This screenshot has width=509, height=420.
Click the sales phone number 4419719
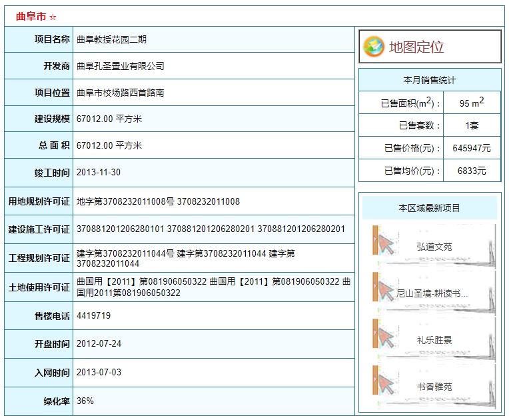point(93,316)
